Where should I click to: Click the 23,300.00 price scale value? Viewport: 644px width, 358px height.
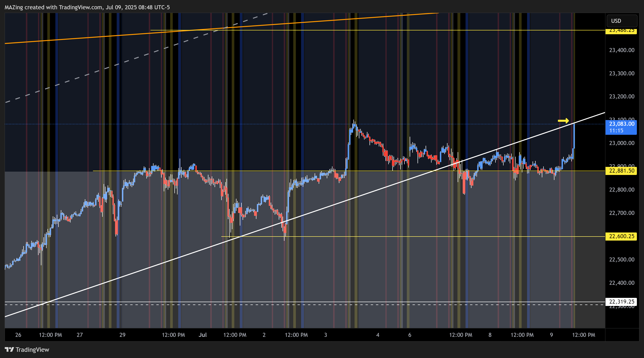pos(622,73)
